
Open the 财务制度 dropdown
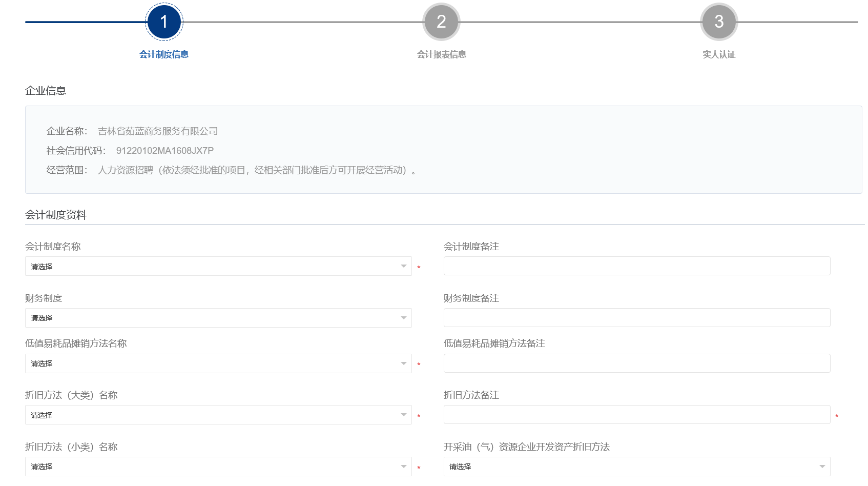[218, 318]
